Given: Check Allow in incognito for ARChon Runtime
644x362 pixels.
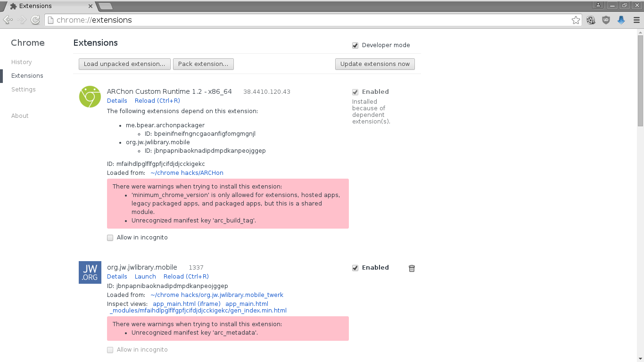Looking at the screenshot, I should click(x=110, y=238).
